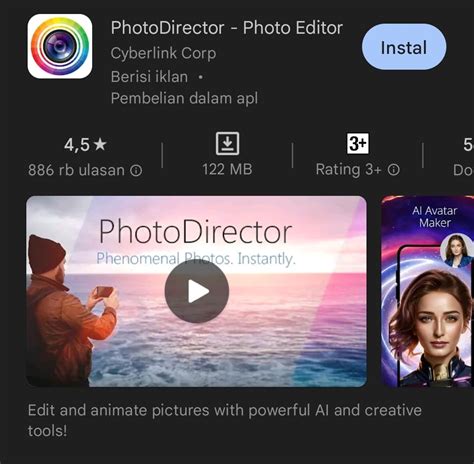
Task: Tap the Berisi iklan label
Action: pyautogui.click(x=149, y=77)
